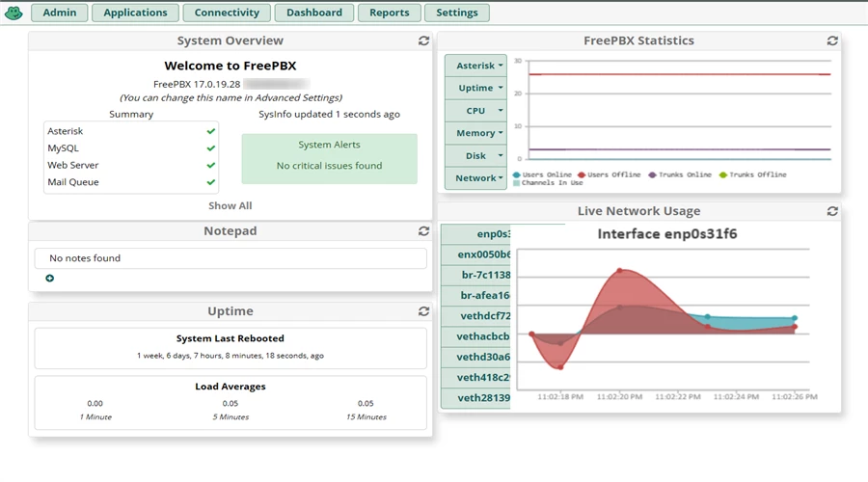Click the Asterisk summary row label
This screenshot has height=482, width=868.
pyautogui.click(x=66, y=131)
